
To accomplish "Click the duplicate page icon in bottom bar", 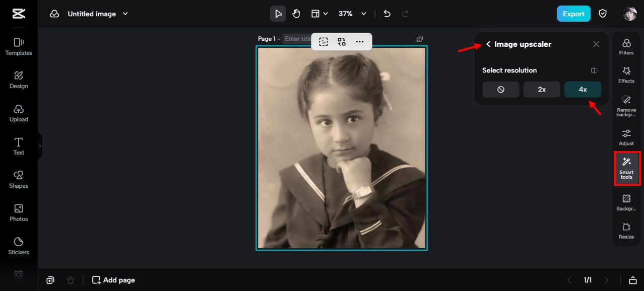I will click(x=50, y=280).
